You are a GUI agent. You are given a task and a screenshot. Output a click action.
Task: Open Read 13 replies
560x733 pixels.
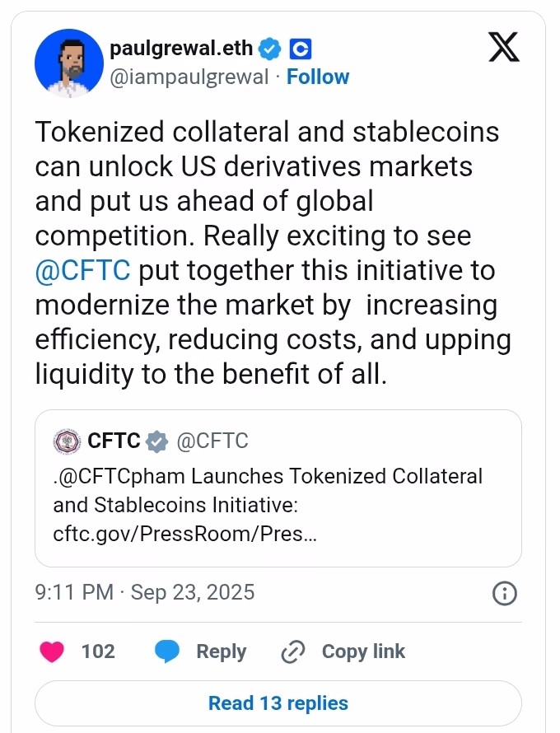[278, 703]
